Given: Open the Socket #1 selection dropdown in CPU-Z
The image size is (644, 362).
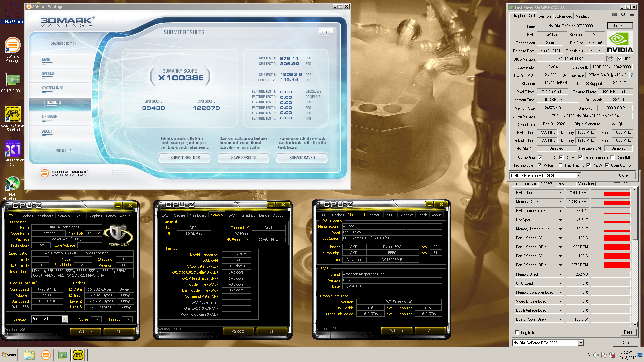Looking at the screenshot, I should 64,319.
